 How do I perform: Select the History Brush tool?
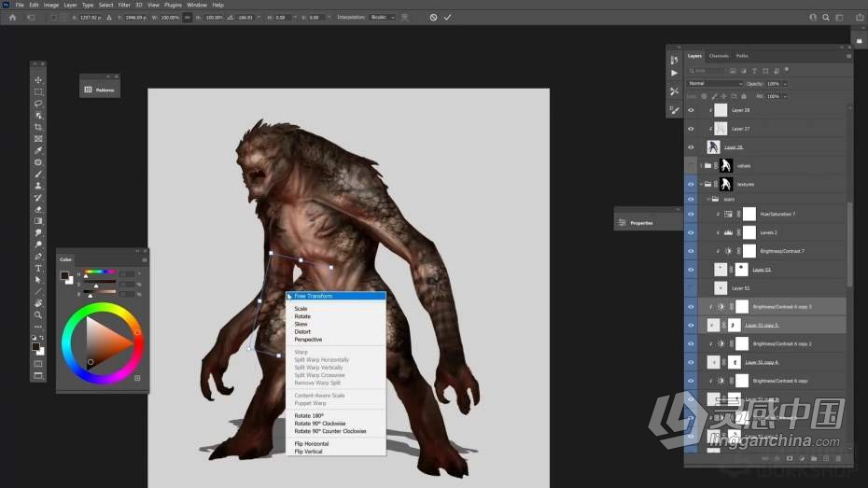pos(38,198)
